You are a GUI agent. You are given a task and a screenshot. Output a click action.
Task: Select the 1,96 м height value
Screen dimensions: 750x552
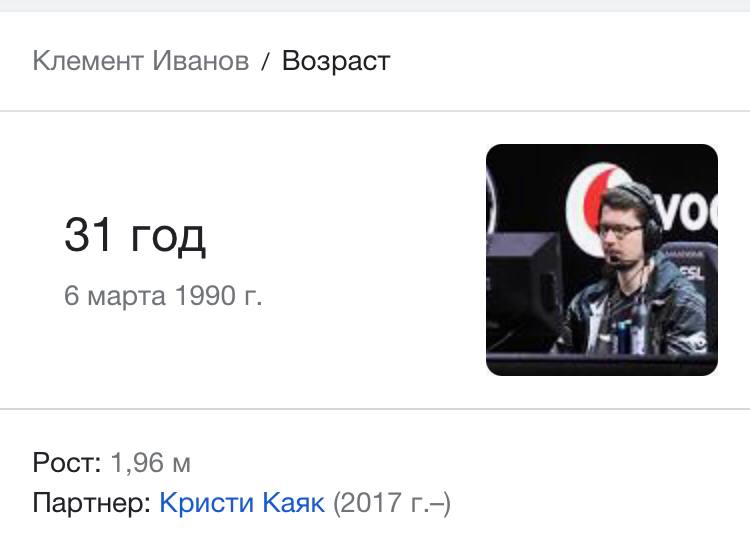click(x=151, y=463)
